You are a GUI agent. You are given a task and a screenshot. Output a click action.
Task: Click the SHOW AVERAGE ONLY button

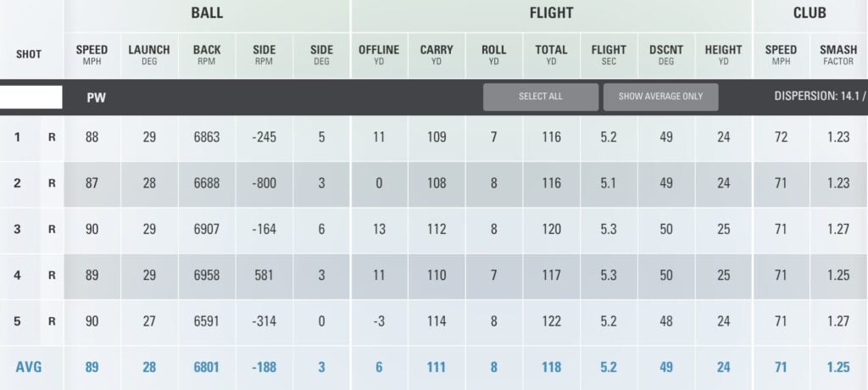pos(660,97)
